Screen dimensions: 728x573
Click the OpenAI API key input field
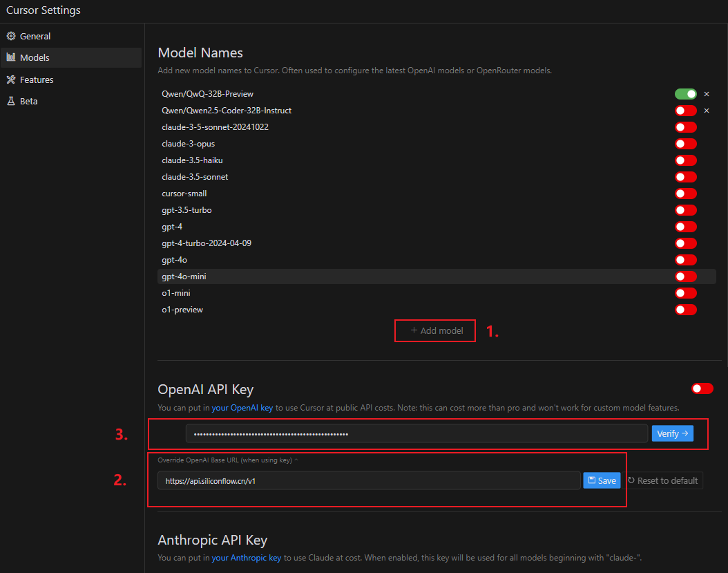tap(416, 434)
